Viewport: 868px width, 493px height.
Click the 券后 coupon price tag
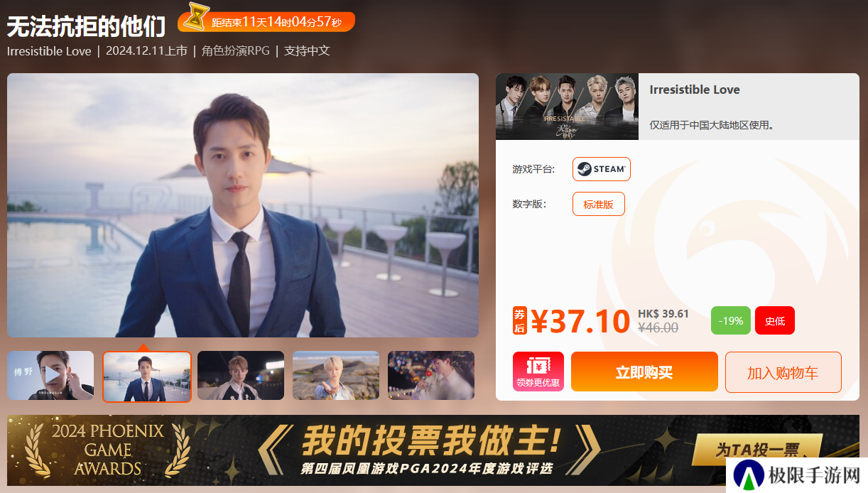click(x=520, y=320)
